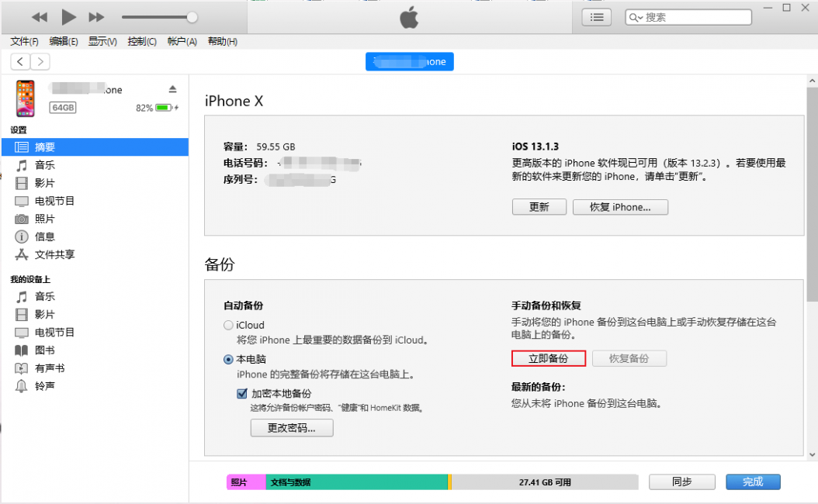
Task: Click the iOS 13.1.3 version label
Action: tap(536, 147)
